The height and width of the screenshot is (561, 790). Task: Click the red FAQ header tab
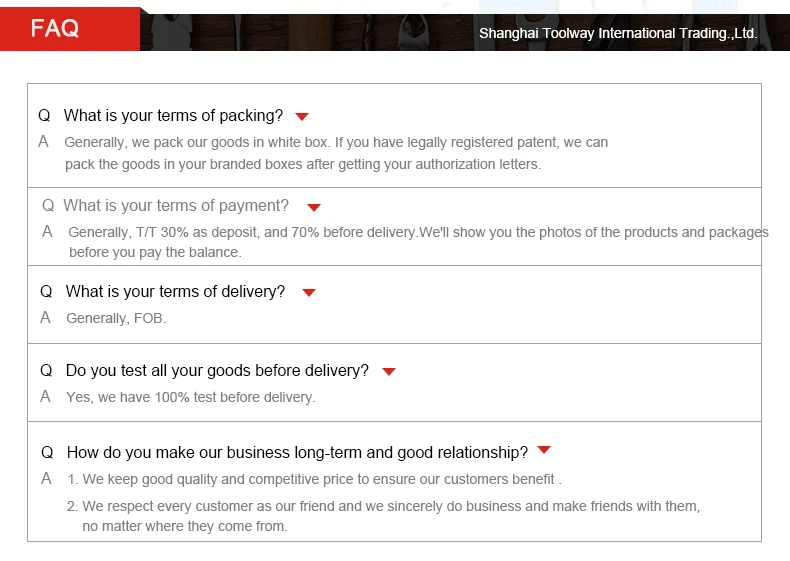[x=55, y=29]
